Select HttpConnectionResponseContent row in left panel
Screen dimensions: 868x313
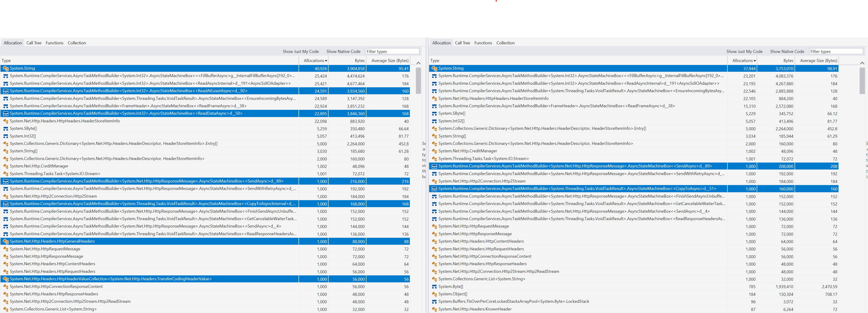pos(205,287)
